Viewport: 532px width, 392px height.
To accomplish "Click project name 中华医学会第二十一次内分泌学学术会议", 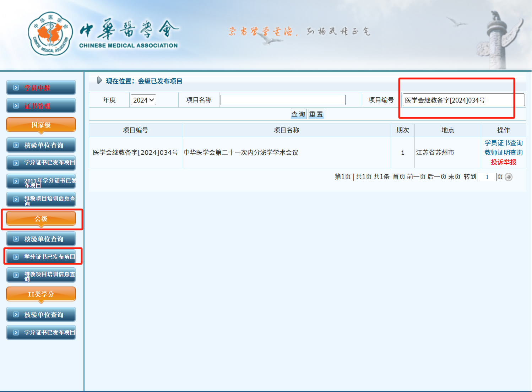I will [241, 152].
